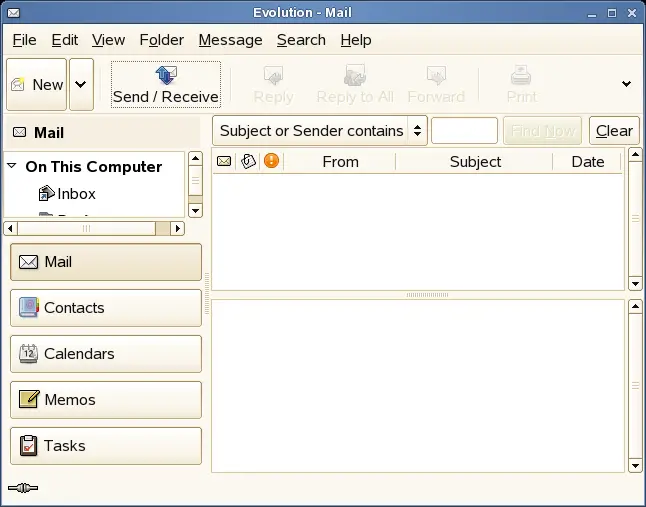The image size is (646, 507).
Task: Open the Memos view
Action: (105, 400)
